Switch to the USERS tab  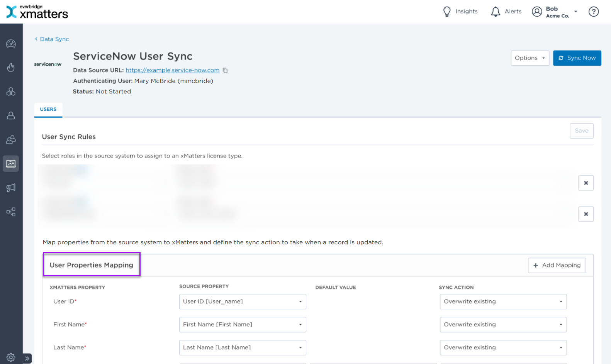[x=48, y=109]
